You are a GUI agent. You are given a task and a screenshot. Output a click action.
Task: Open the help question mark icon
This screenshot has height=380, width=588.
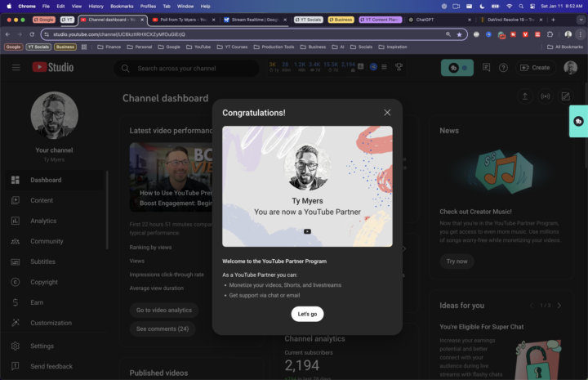point(503,68)
